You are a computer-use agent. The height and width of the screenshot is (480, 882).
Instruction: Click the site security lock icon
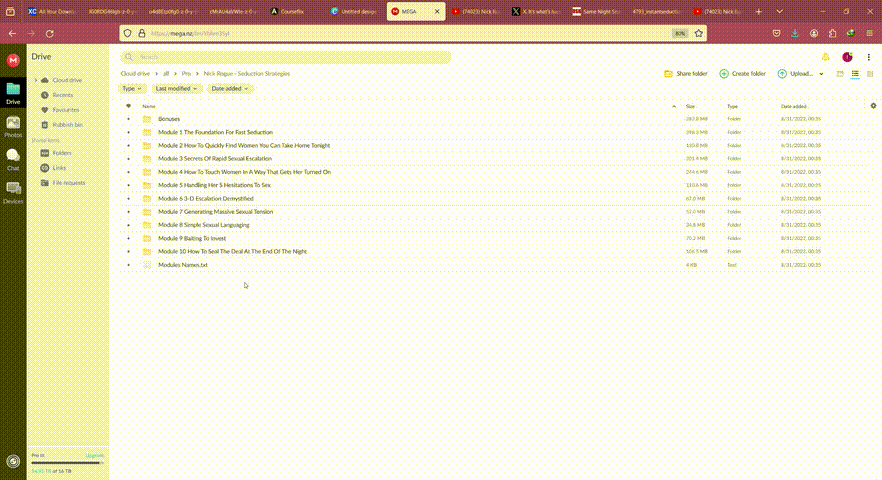pyautogui.click(x=142, y=33)
